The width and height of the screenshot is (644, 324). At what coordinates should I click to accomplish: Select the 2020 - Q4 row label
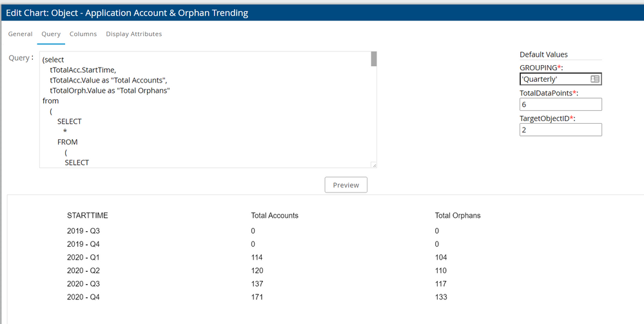point(84,298)
